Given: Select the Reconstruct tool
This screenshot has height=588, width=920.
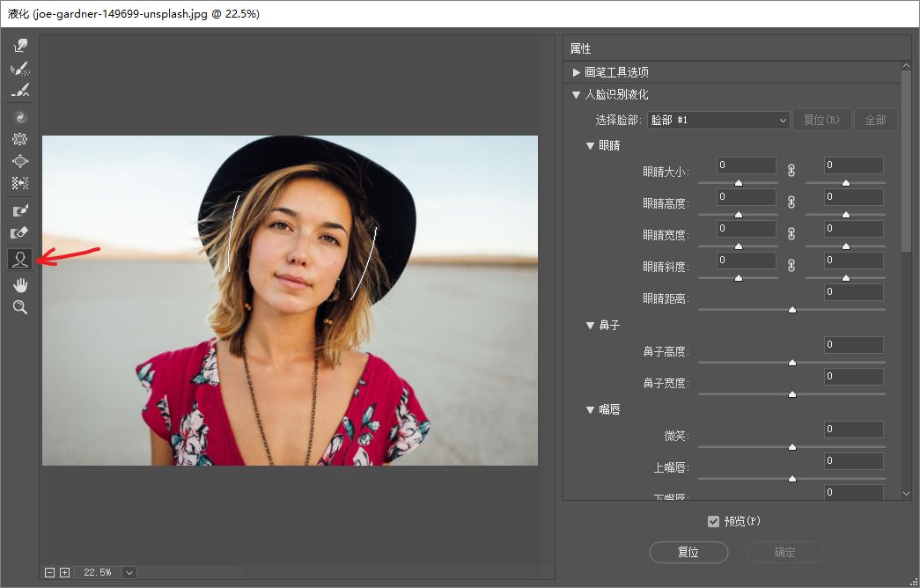Looking at the screenshot, I should (19, 69).
